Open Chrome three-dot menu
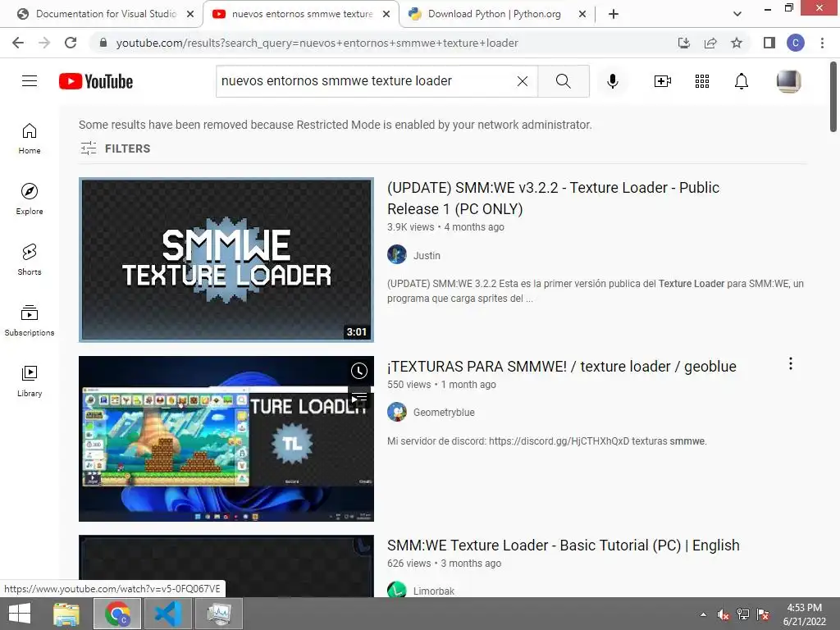The image size is (840, 630). pos(822,43)
